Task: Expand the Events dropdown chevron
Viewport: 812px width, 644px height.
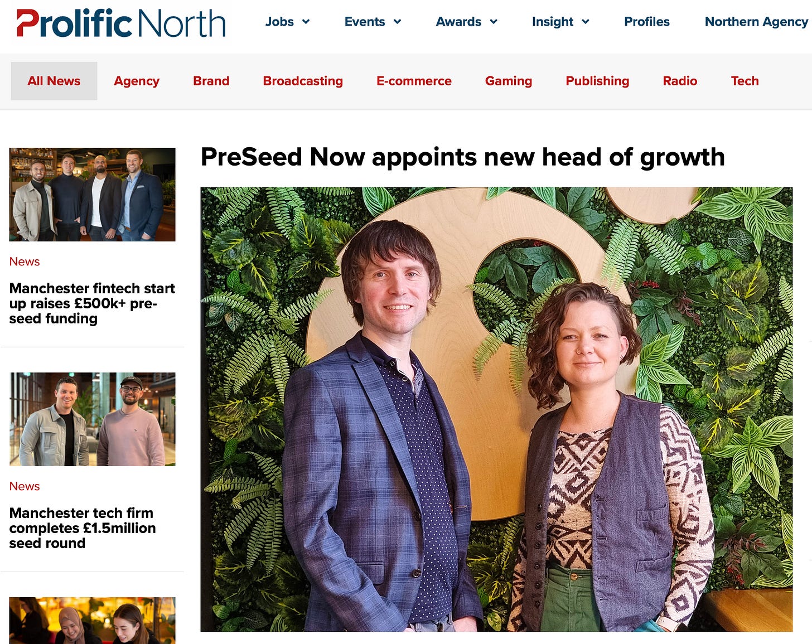Action: (x=397, y=22)
